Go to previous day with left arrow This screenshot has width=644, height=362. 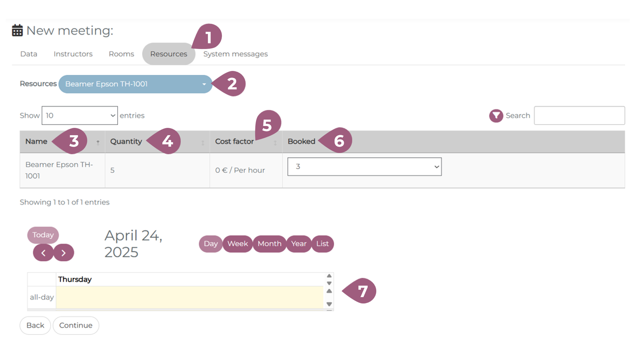click(43, 253)
